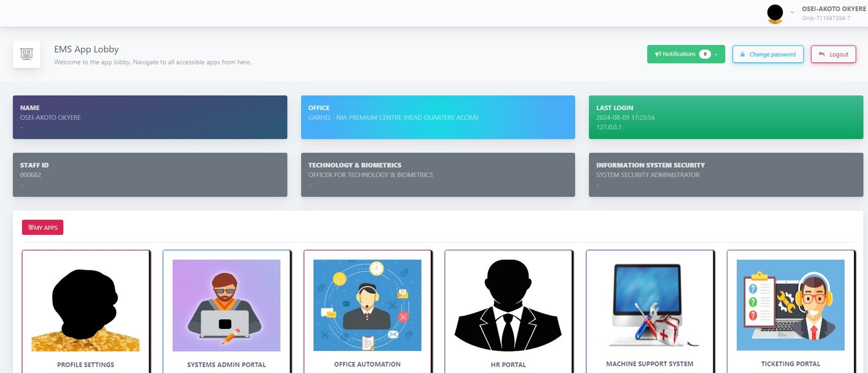Image resolution: width=868 pixels, height=373 pixels.
Task: Click the Information System Security card
Action: point(726,175)
